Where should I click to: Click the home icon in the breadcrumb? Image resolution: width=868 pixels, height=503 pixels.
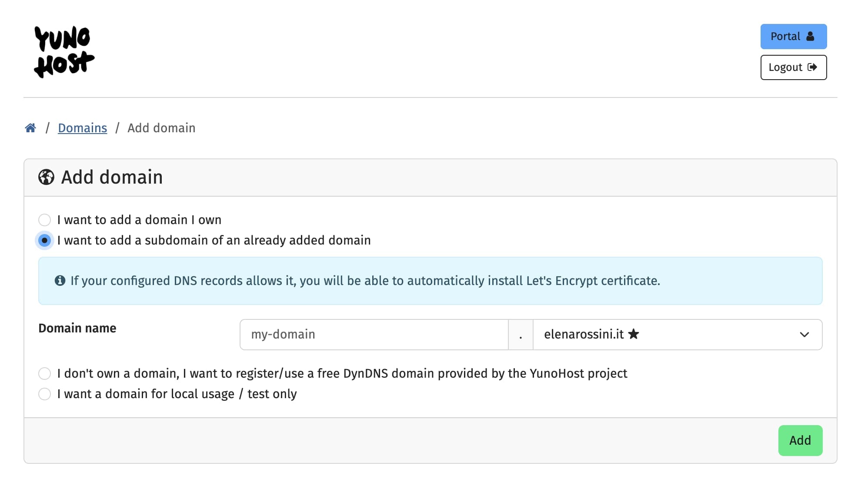(x=30, y=127)
